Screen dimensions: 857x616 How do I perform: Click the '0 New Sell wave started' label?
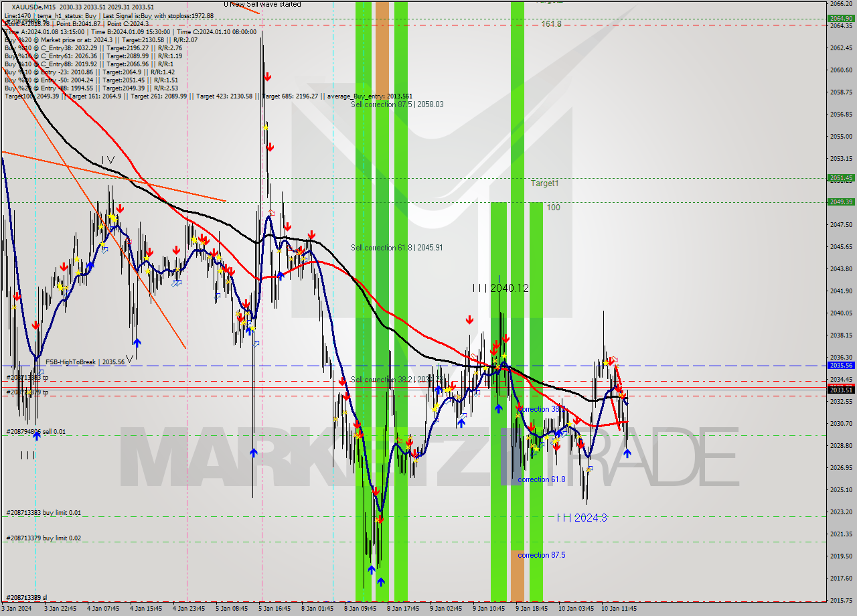tap(262, 4)
